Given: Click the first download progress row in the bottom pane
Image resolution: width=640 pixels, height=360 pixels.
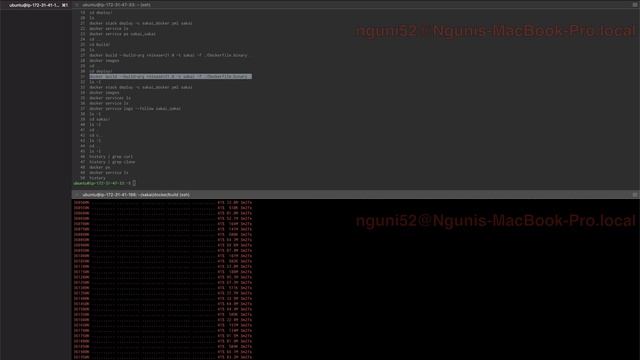Looking at the screenshot, I should pos(163,202).
